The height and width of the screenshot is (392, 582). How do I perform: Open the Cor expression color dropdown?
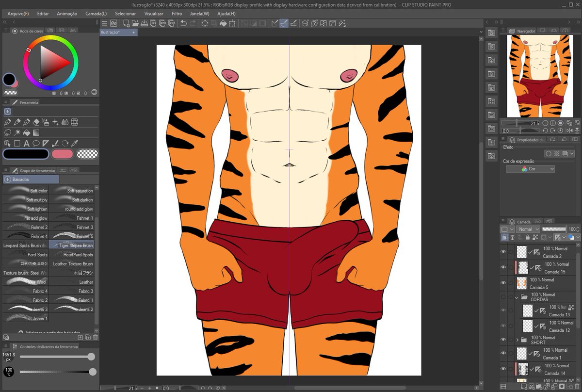click(x=530, y=169)
